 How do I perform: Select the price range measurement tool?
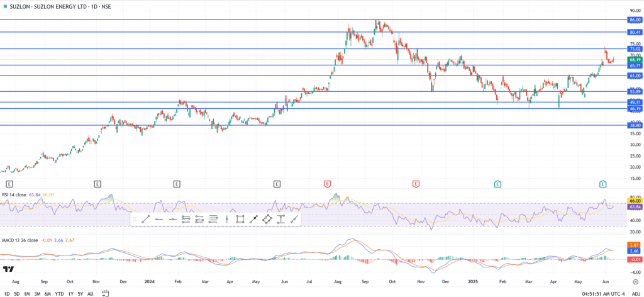pyautogui.click(x=280, y=219)
